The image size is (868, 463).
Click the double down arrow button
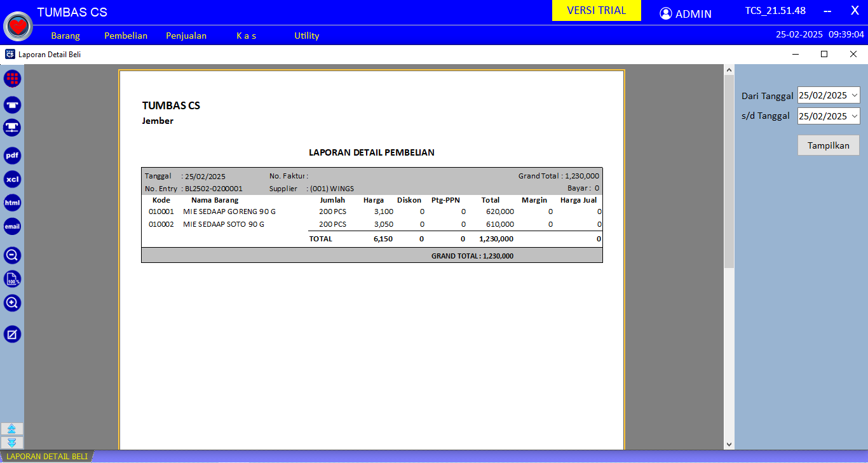(12, 443)
